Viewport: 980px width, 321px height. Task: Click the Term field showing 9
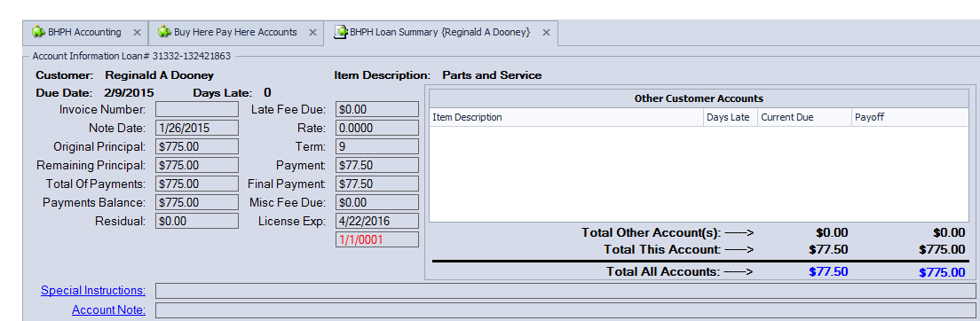tap(377, 147)
